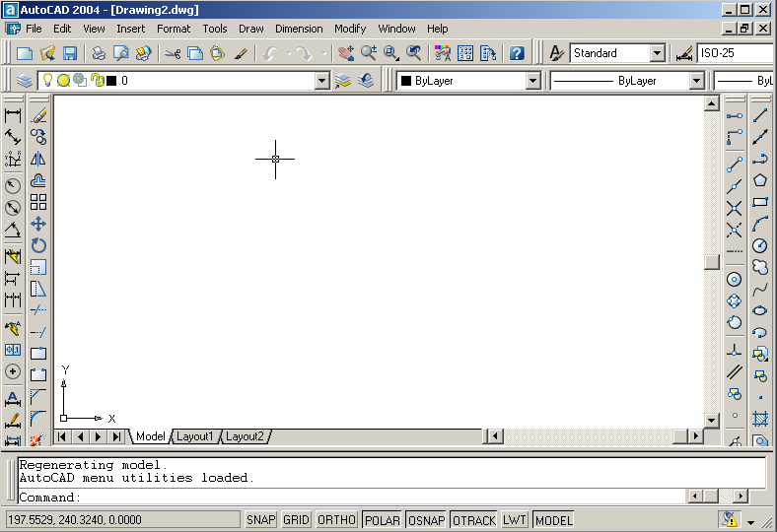Select Snap to Intersection object snap
This screenshot has height=532, width=777.
tap(735, 208)
